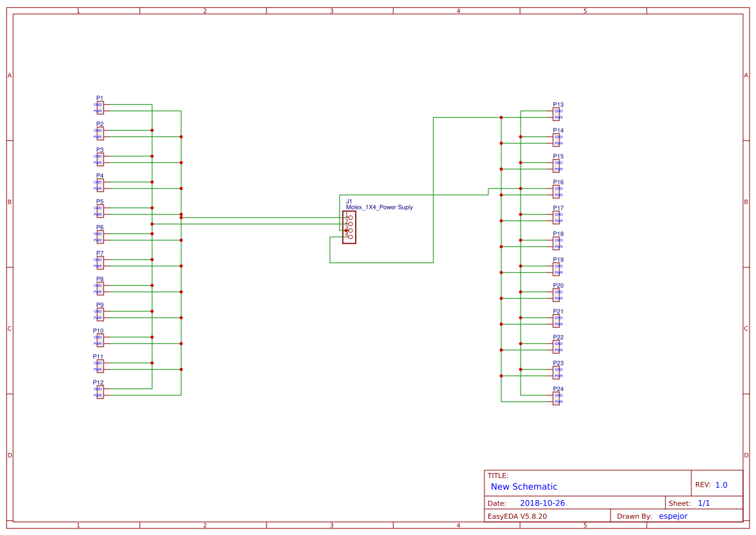Click the Sheet 1/1 field

coord(704,503)
